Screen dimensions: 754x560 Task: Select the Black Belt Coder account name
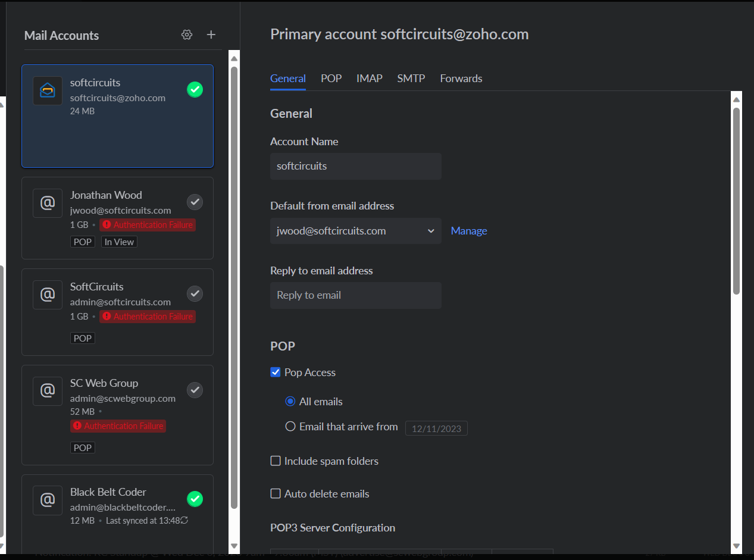click(108, 492)
